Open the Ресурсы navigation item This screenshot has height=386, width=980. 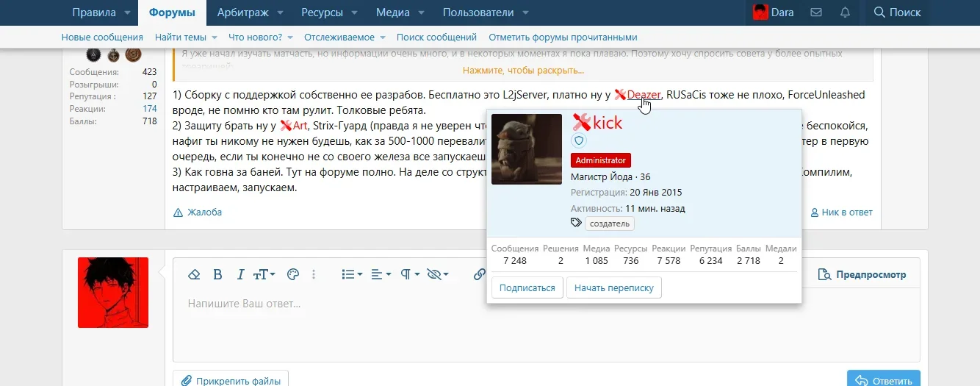click(322, 12)
